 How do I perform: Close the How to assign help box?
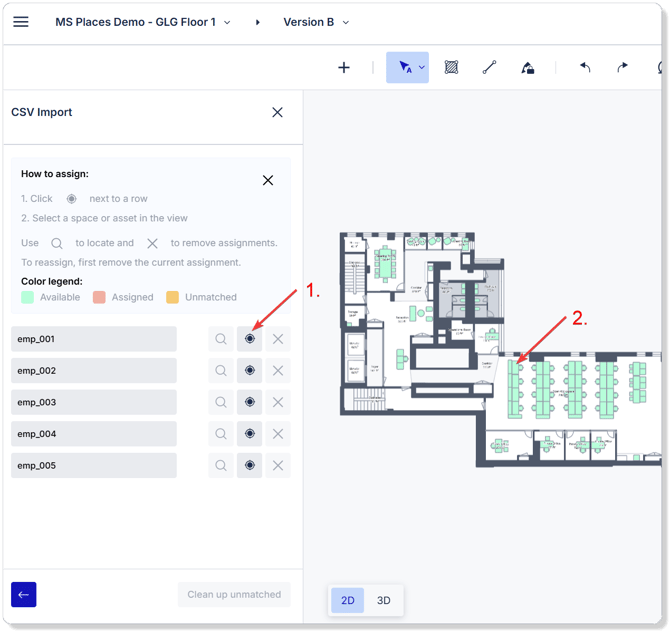coord(268,181)
